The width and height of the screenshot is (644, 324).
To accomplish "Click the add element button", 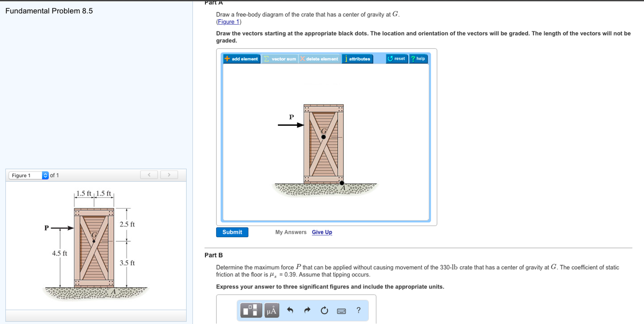I will [x=242, y=59].
